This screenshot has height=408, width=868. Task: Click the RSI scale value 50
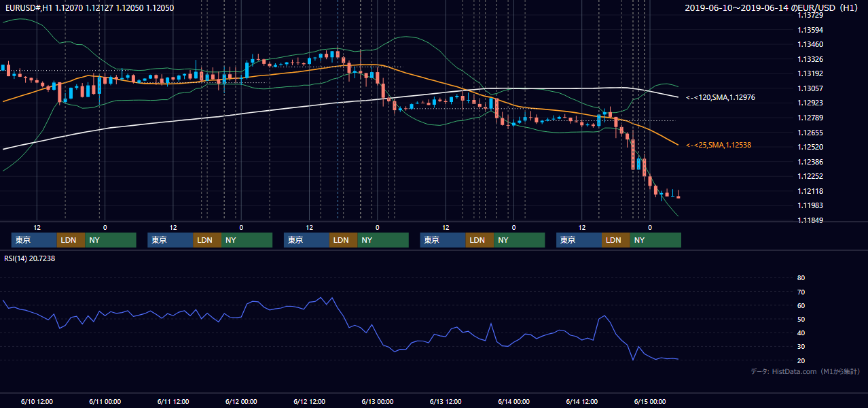click(801, 319)
